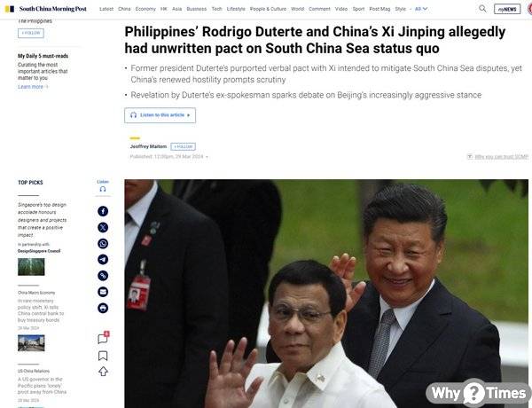Viewport: 532px width, 408px height.
Task: Open the search magnifier
Action: [x=482, y=9]
